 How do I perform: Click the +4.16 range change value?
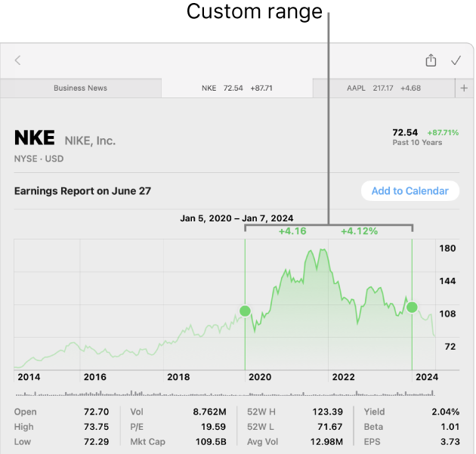coord(292,231)
